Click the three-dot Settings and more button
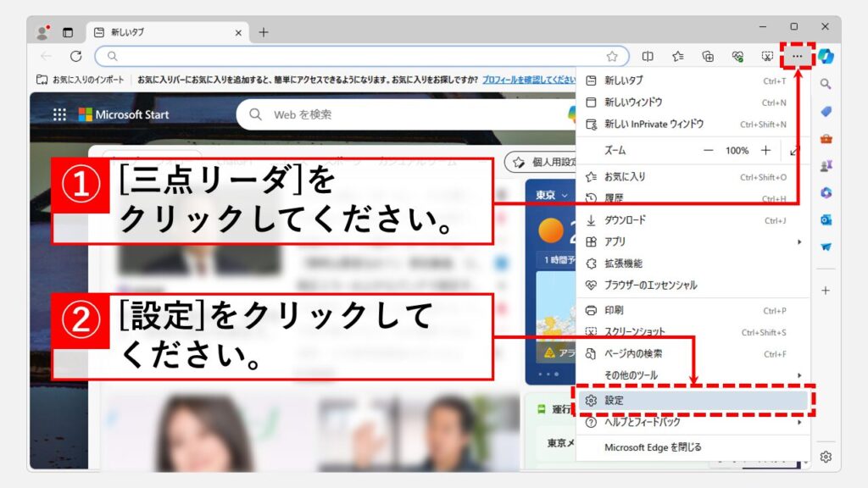The width and height of the screenshot is (868, 488). [x=797, y=56]
